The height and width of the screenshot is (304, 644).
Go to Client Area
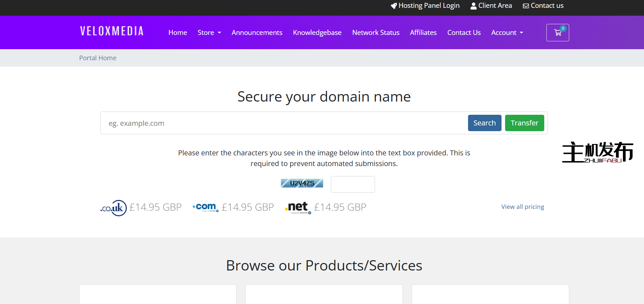[x=491, y=6]
